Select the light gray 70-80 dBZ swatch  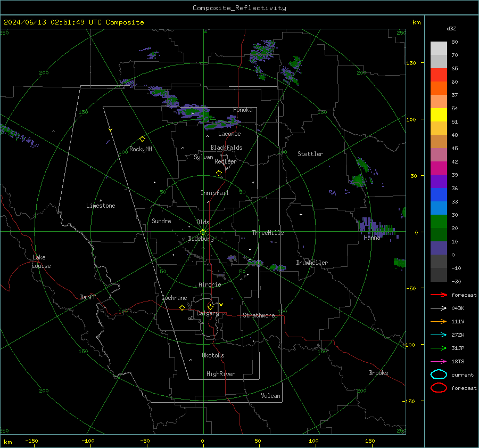click(x=439, y=48)
